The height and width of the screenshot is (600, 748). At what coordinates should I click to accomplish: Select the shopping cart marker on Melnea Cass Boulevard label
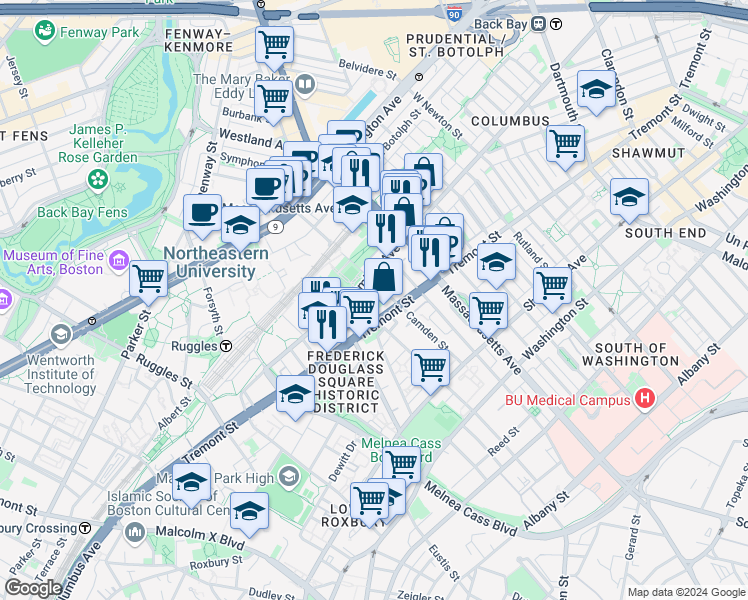401,465
